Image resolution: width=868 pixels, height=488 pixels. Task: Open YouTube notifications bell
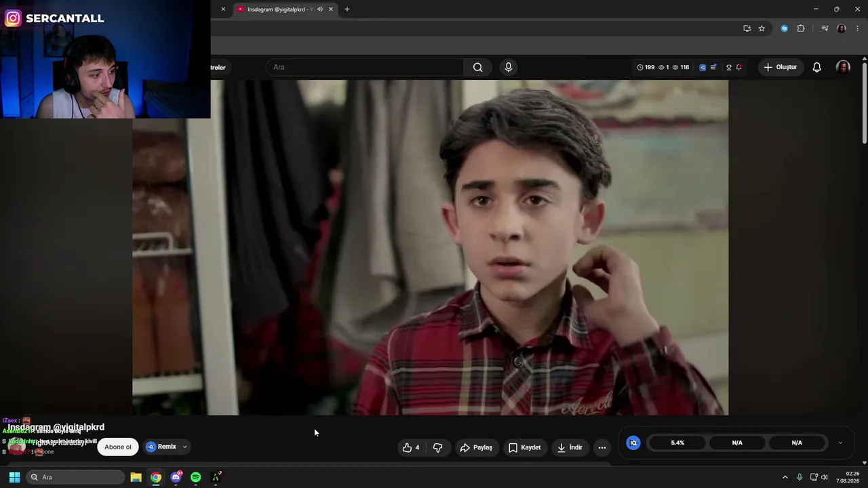(817, 67)
